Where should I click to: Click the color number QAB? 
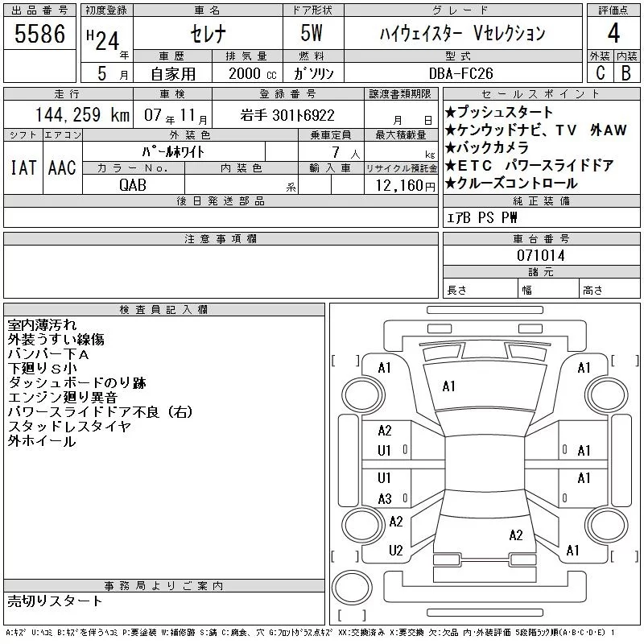[133, 185]
